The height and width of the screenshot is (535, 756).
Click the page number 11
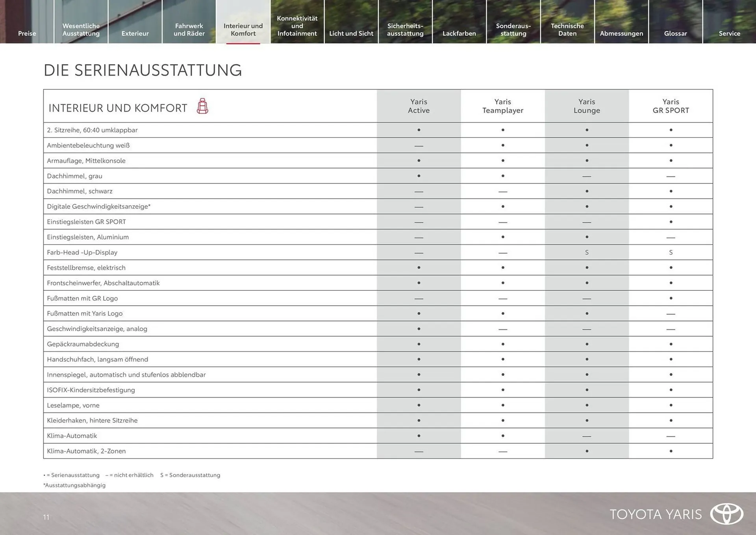[46, 517]
